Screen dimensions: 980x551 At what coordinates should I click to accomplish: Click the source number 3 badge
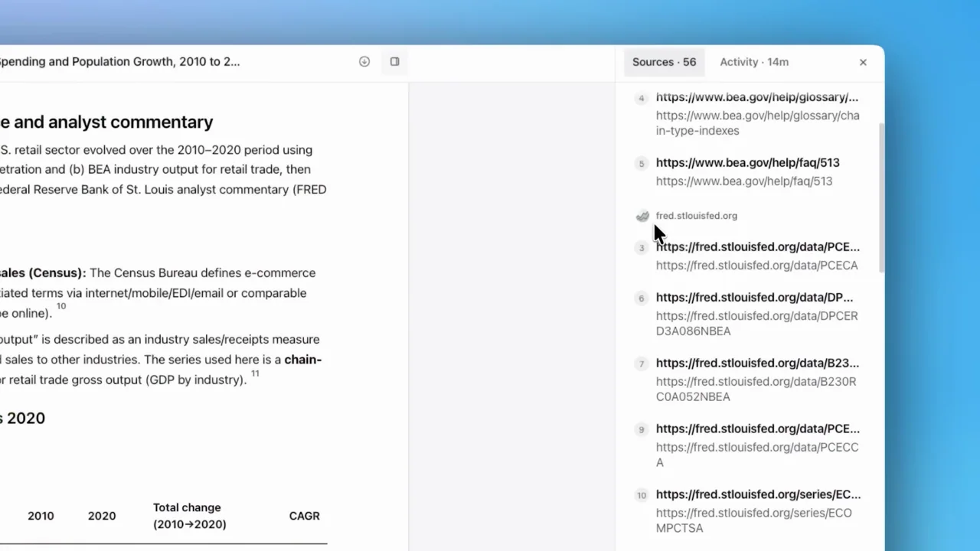point(642,247)
